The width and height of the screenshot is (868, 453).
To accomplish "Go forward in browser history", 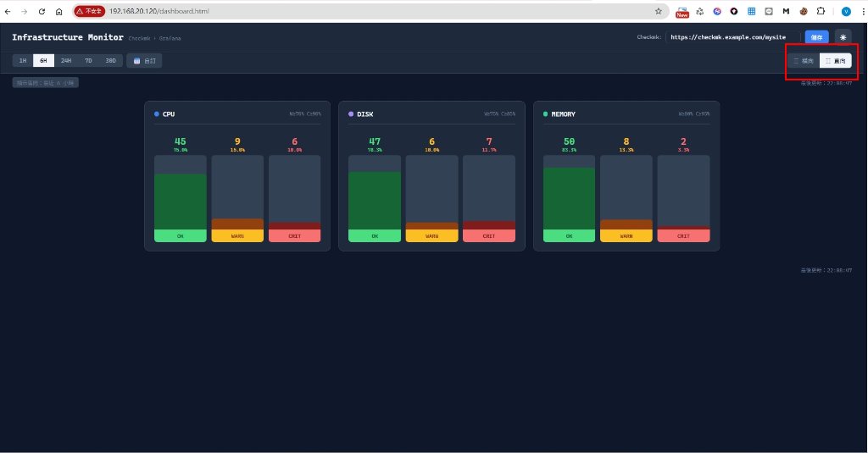I will (25, 11).
